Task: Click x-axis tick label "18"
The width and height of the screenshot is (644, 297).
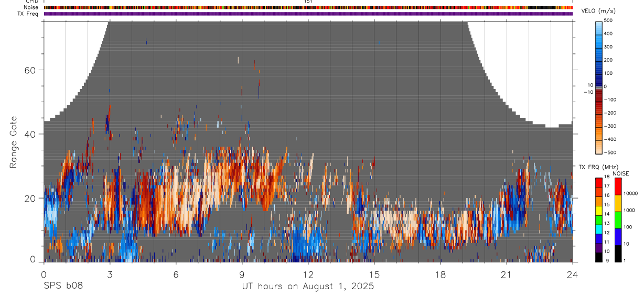Action: pyautogui.click(x=441, y=274)
